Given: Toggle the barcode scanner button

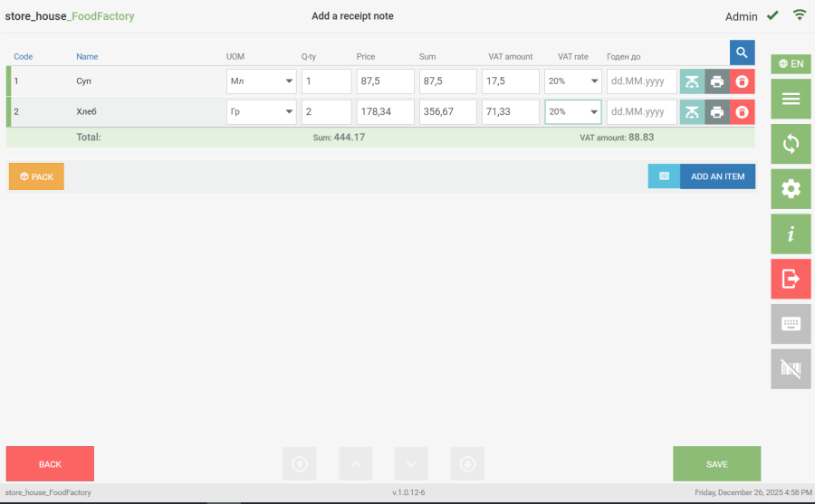Looking at the screenshot, I should (791, 369).
